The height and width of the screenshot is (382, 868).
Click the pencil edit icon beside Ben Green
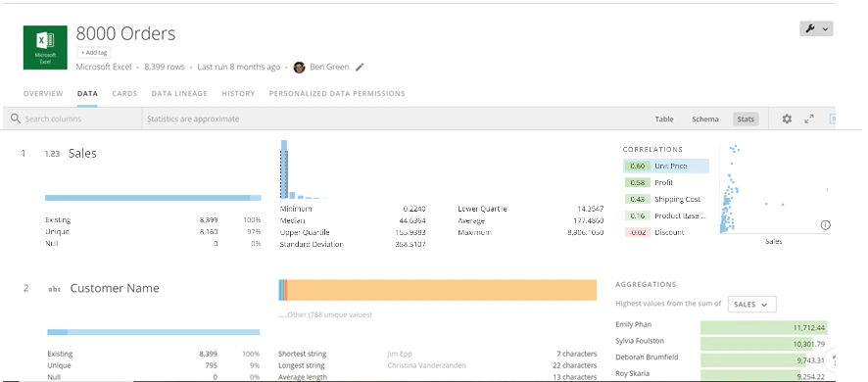coord(360,67)
